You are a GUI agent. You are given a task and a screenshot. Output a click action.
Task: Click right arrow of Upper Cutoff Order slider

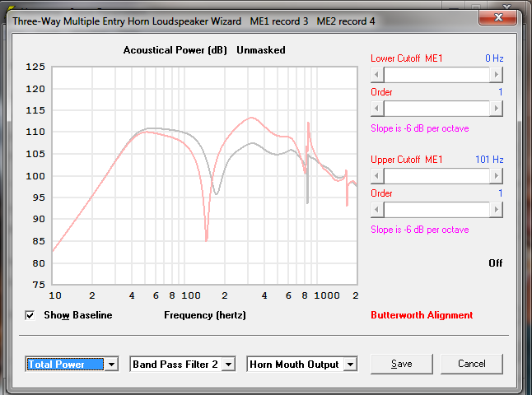[497, 210]
